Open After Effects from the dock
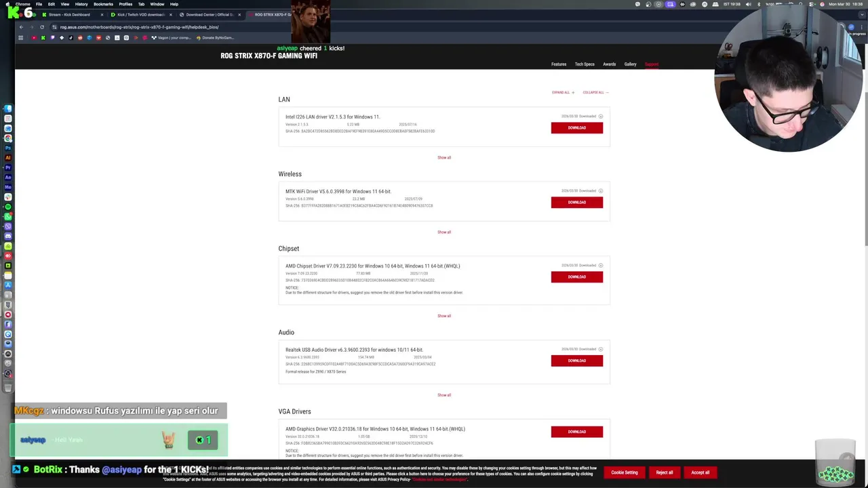The width and height of the screenshot is (868, 488). point(8,177)
